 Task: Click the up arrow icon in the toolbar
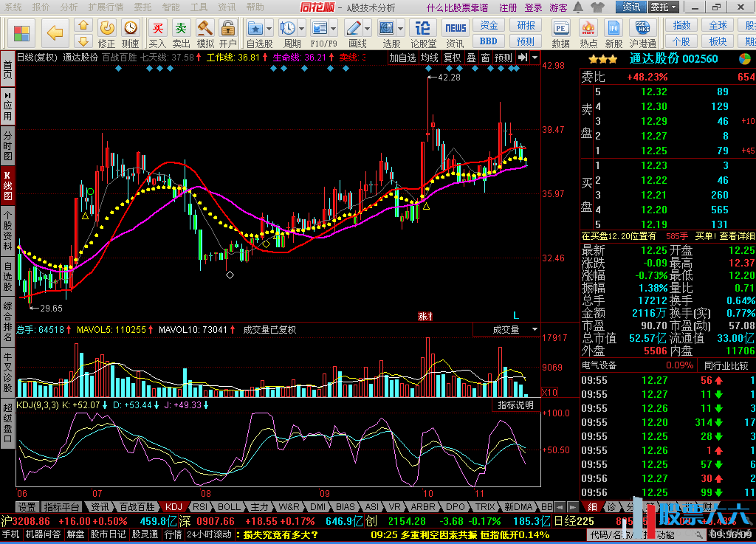[x=83, y=26]
